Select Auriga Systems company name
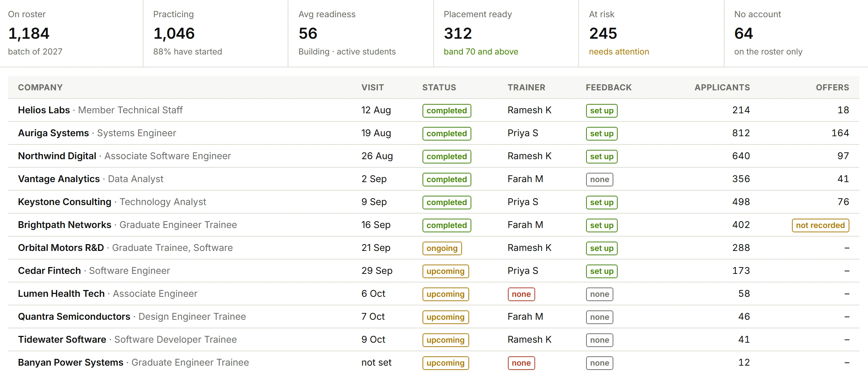The image size is (868, 385). 53,133
